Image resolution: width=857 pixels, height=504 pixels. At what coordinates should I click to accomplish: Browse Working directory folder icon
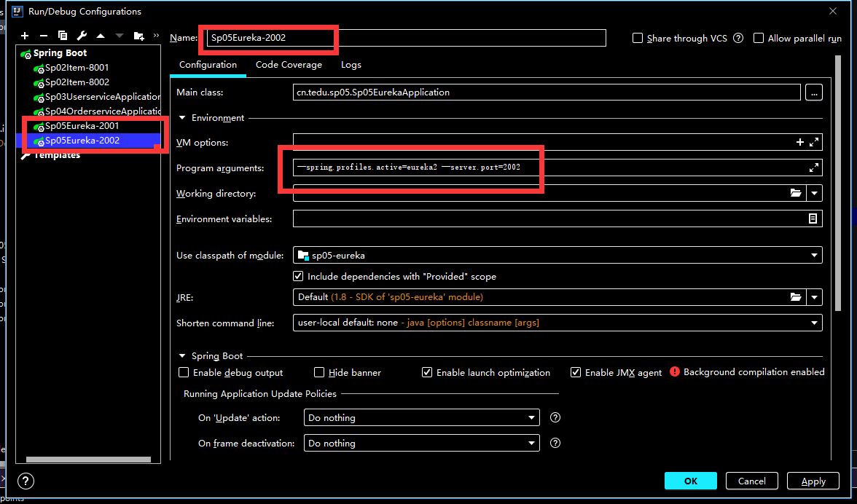pyautogui.click(x=796, y=193)
